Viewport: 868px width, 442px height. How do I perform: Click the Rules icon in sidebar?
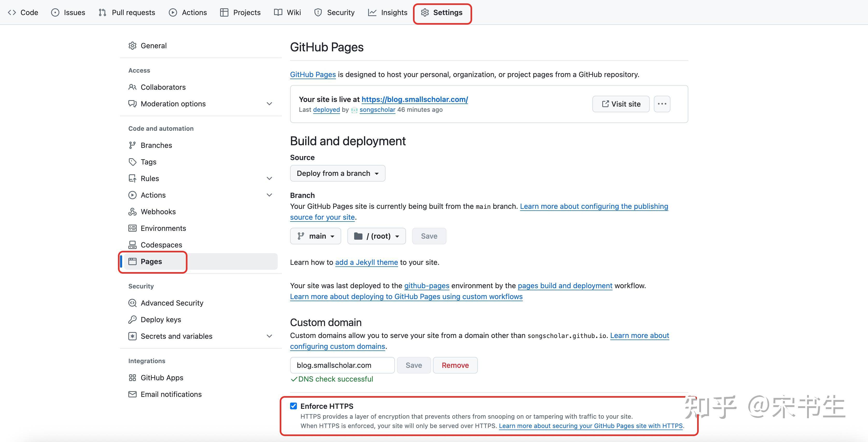132,178
